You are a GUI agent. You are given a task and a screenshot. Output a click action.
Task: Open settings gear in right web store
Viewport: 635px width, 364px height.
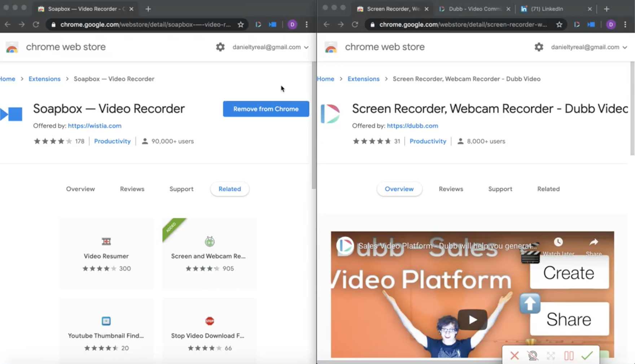click(x=539, y=47)
